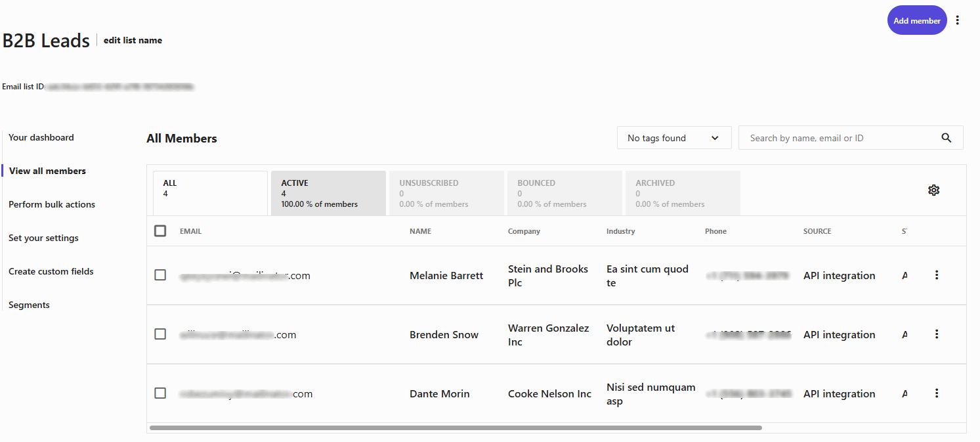View the ARCHIVED members tab
980x442 pixels.
click(x=683, y=192)
